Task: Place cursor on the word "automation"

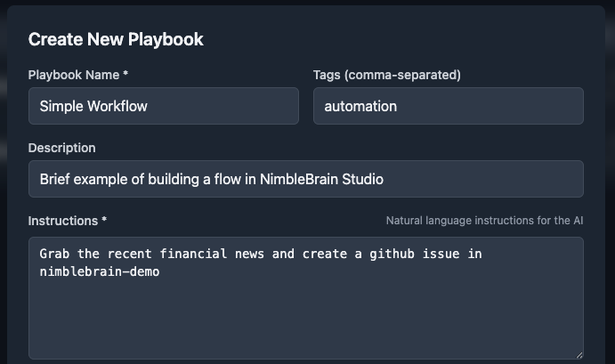Action: [x=360, y=106]
